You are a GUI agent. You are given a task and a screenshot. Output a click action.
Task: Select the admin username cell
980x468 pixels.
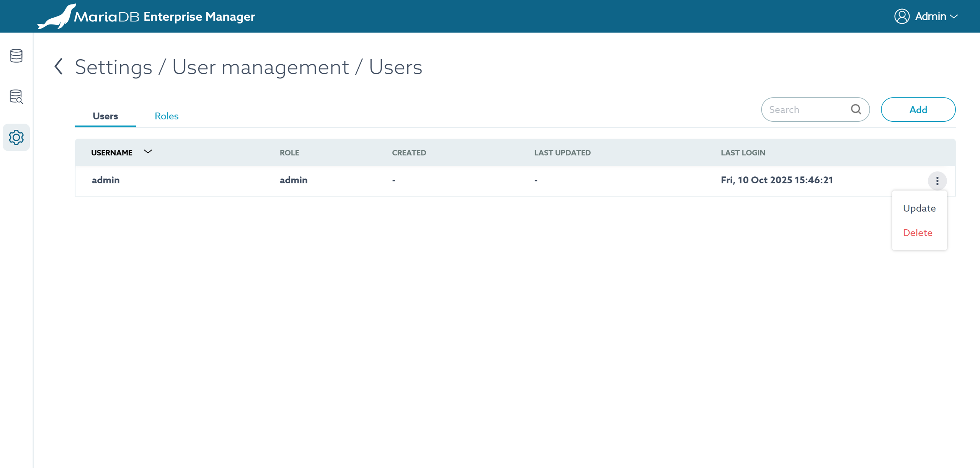pos(106,180)
